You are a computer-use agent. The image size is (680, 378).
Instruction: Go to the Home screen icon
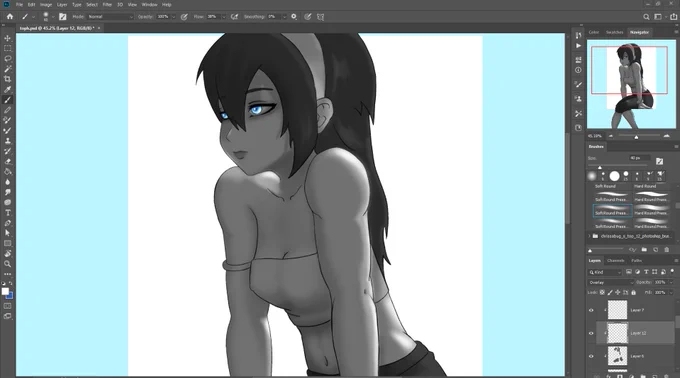10,16
